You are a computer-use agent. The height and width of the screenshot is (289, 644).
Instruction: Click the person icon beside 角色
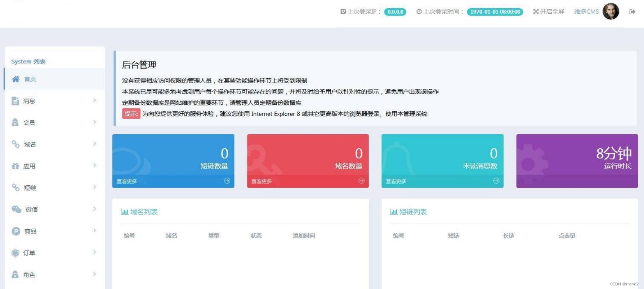[x=15, y=275]
